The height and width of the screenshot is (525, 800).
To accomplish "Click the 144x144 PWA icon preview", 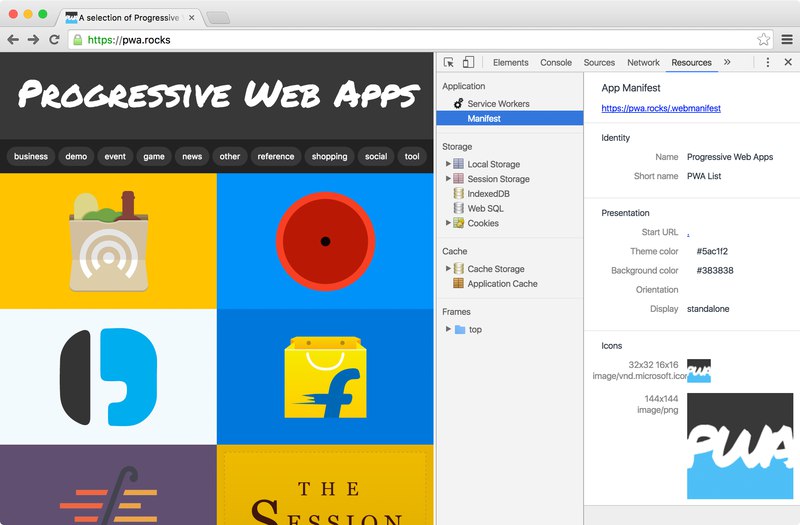I will tap(740, 446).
